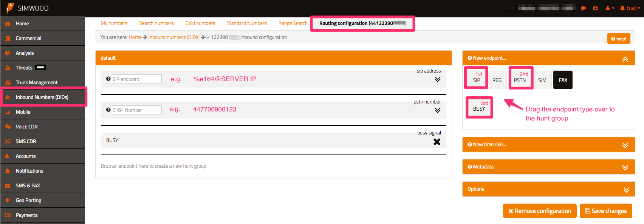
Task: Click help icon beside E164 Number field
Action: point(108,110)
